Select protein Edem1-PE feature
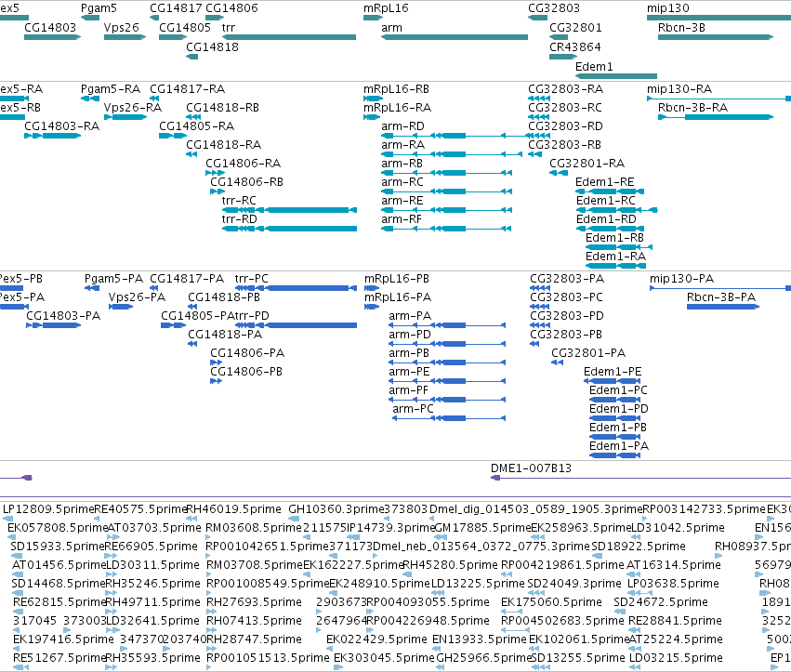This screenshot has height=672, width=791. tap(612, 381)
